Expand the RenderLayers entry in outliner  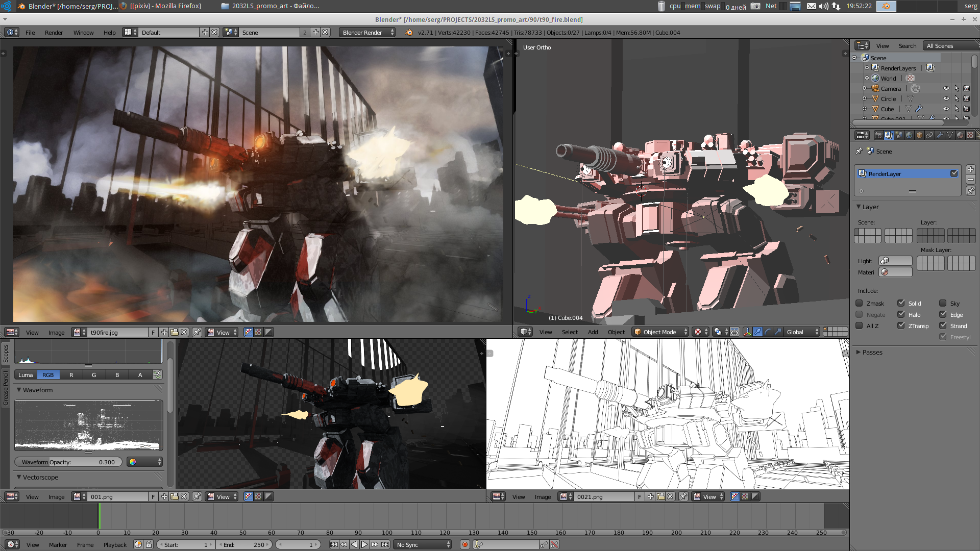[867, 68]
